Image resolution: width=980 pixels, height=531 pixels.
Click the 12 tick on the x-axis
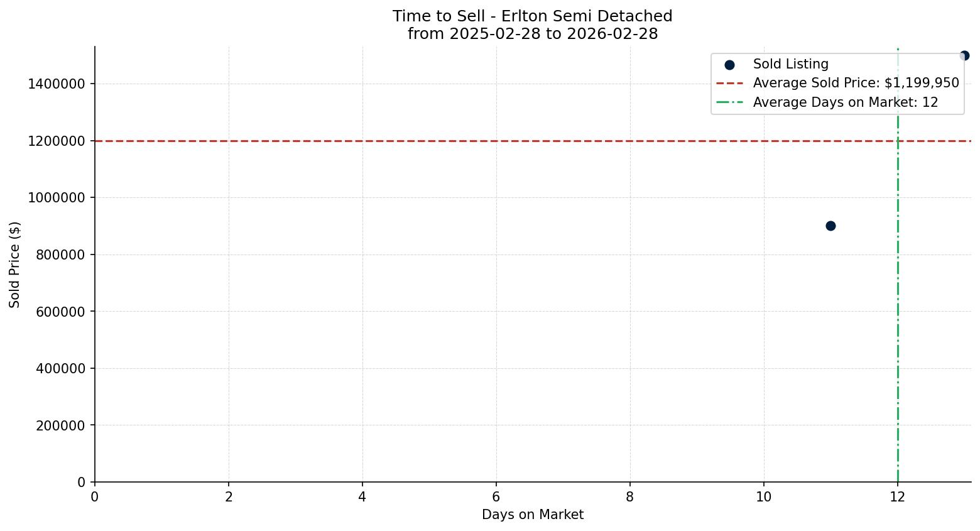[x=898, y=497]
